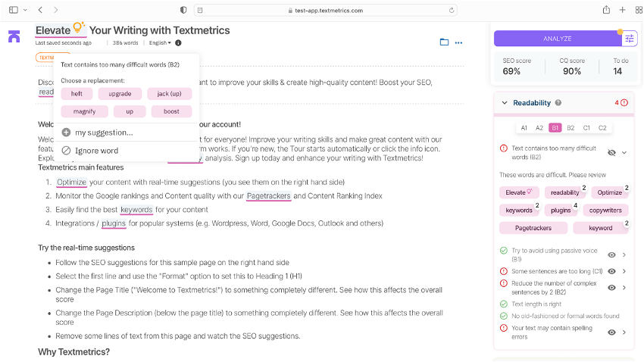
Task: Click warning icon for spelling errors
Action: [504, 327]
